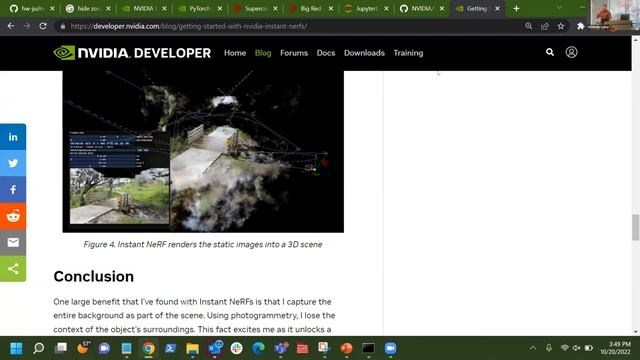This screenshot has width=640, height=360.
Task: View site security lock information
Action: pyautogui.click(x=62, y=26)
